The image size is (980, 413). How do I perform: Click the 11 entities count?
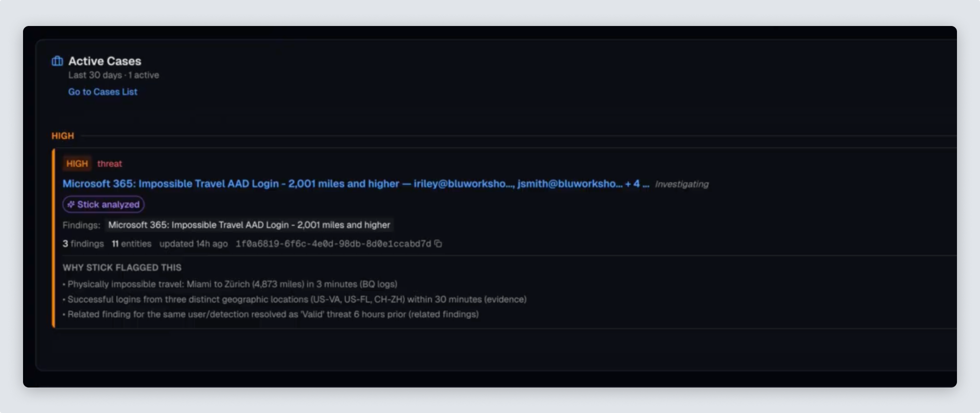[131, 244]
